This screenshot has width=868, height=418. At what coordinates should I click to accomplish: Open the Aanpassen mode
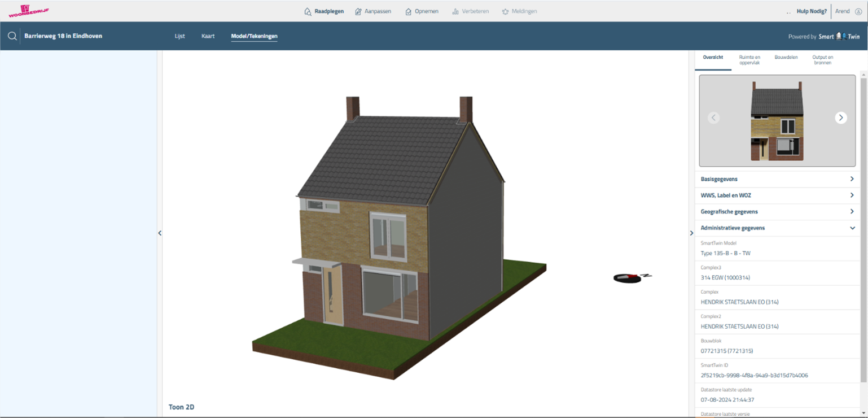[373, 11]
